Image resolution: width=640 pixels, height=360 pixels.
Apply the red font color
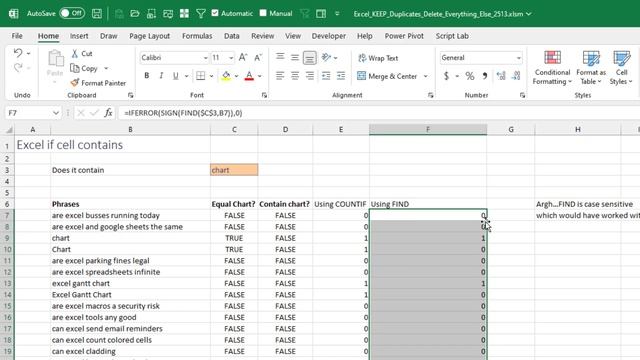click(x=249, y=76)
